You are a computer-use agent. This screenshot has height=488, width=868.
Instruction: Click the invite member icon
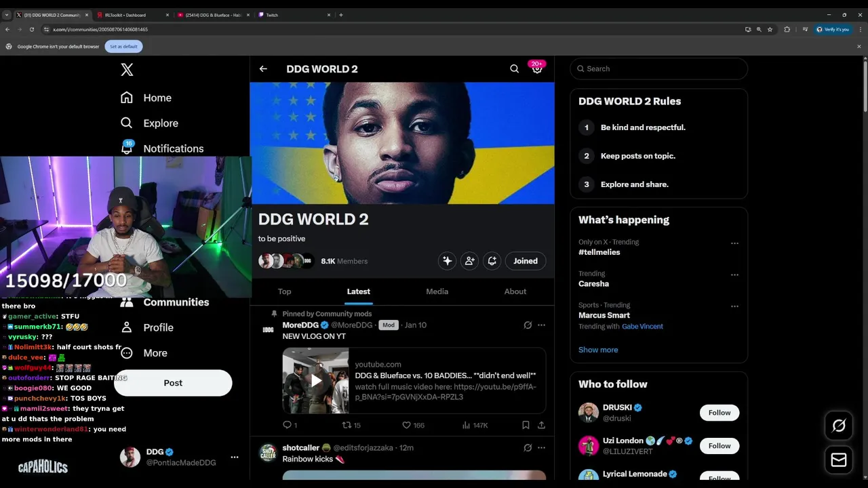coord(469,261)
